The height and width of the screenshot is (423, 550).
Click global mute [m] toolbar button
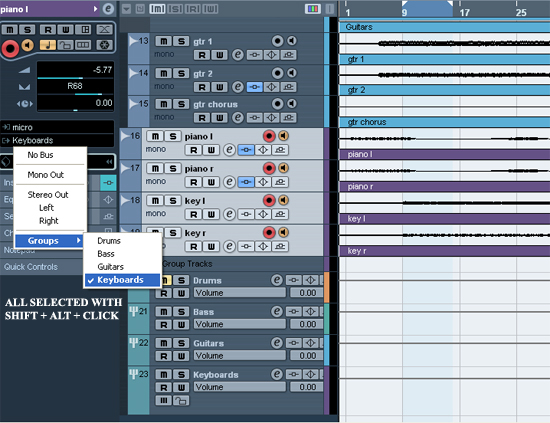[x=157, y=9]
